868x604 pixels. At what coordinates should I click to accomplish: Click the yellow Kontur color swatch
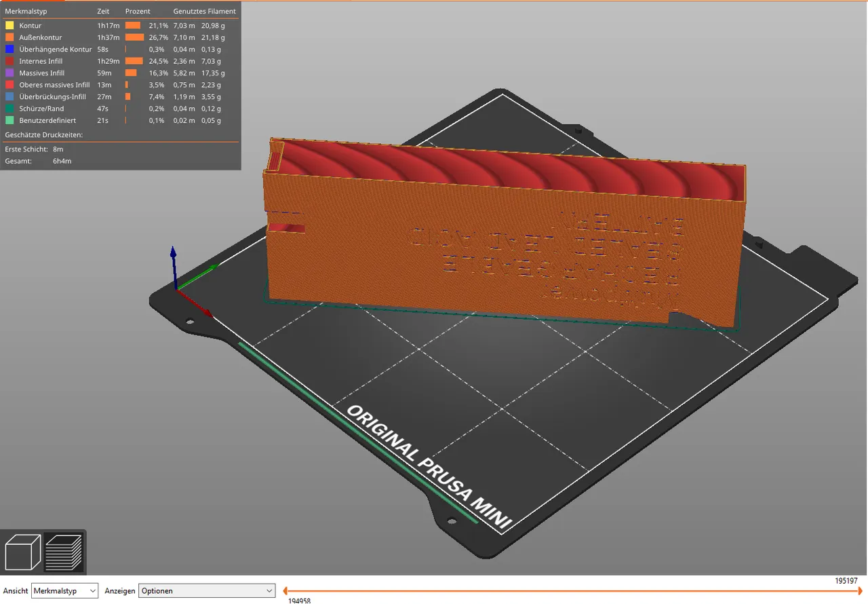tap(9, 26)
